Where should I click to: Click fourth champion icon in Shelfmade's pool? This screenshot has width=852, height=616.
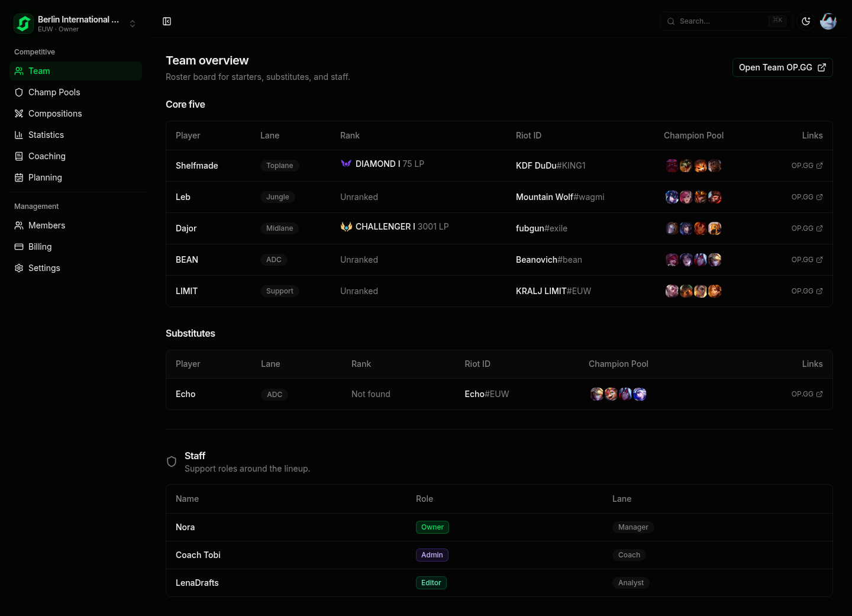[715, 166]
